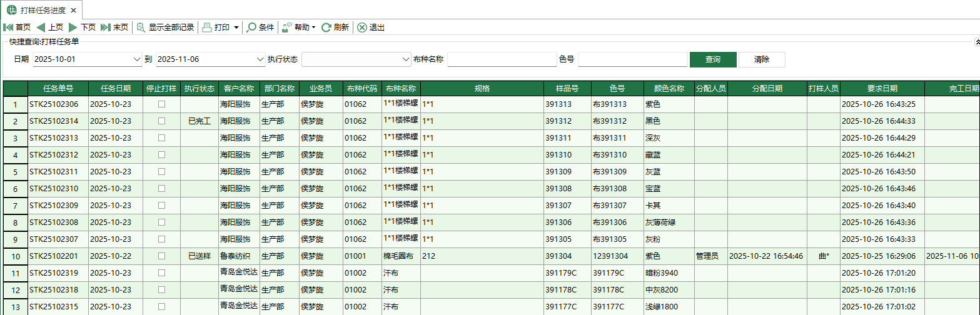Click the 打印 print icon

click(207, 27)
